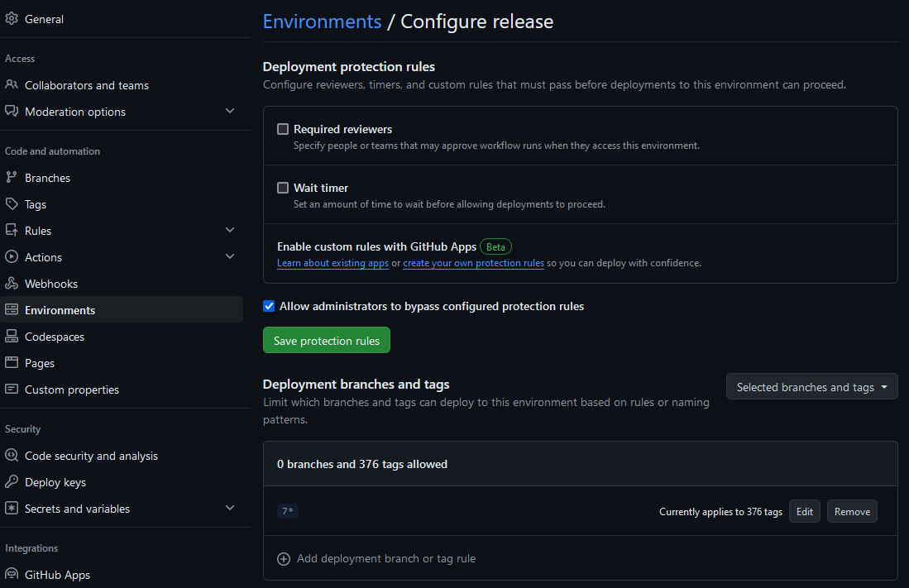Click the GitHub Apps icon under Integrations

tap(12, 574)
